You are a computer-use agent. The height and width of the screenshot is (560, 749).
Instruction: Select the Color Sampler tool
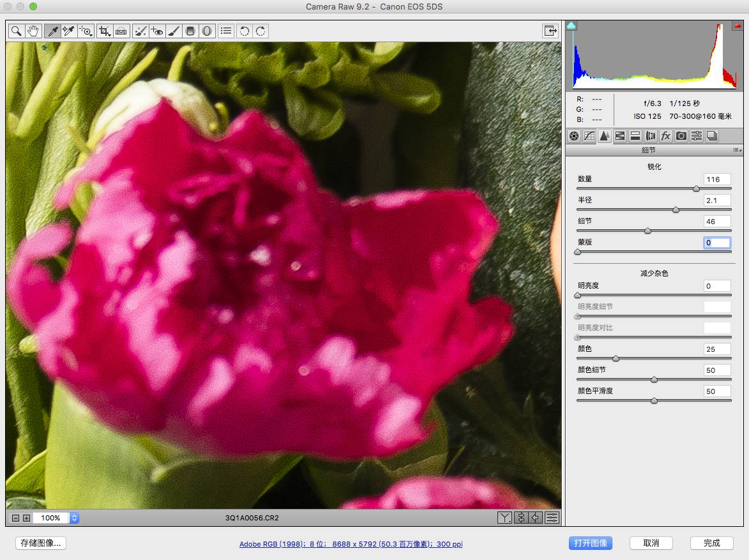click(69, 31)
